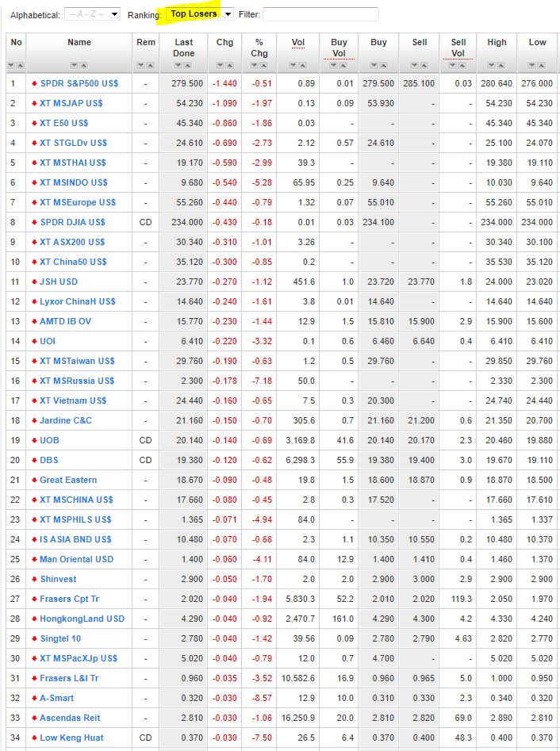Open Ascendas Reit link

tap(70, 718)
